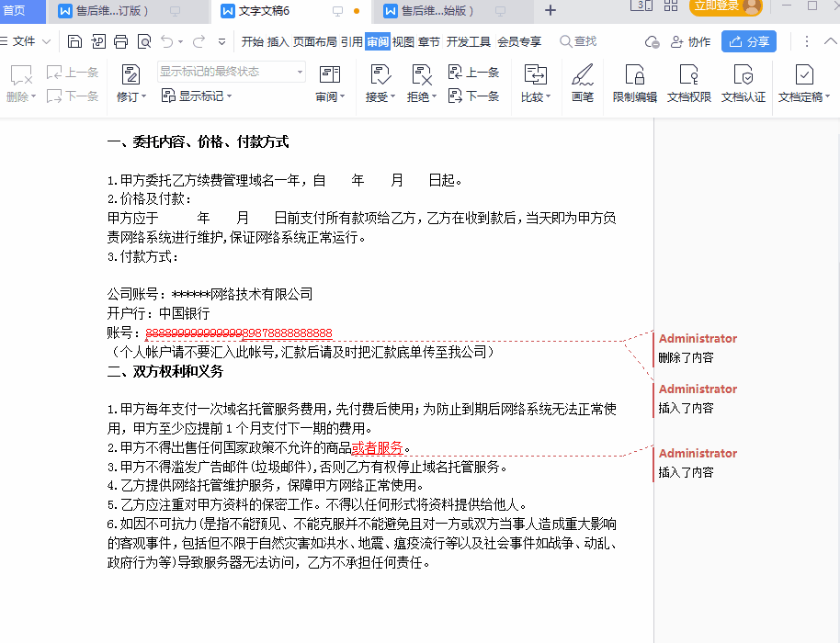
Task: Click the 拒绝 reject change icon
Action: (x=421, y=75)
